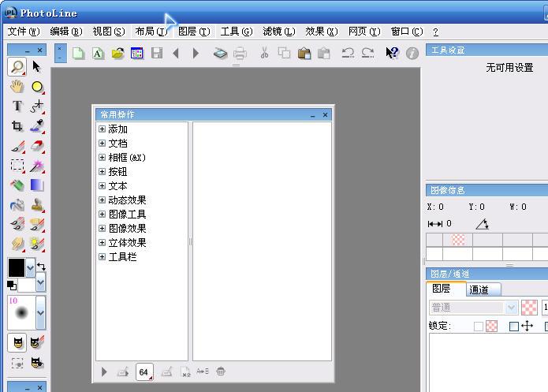The width and height of the screenshot is (548, 392).
Task: Expand the 文档 tree node
Action: click(102, 144)
